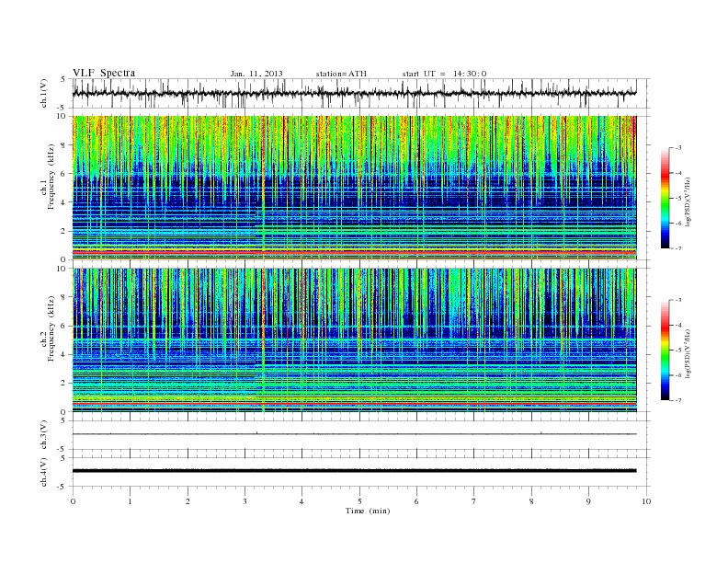Click the '6' kHz tick on ch.1 spectrogram
The image size is (728, 563).
[64, 174]
